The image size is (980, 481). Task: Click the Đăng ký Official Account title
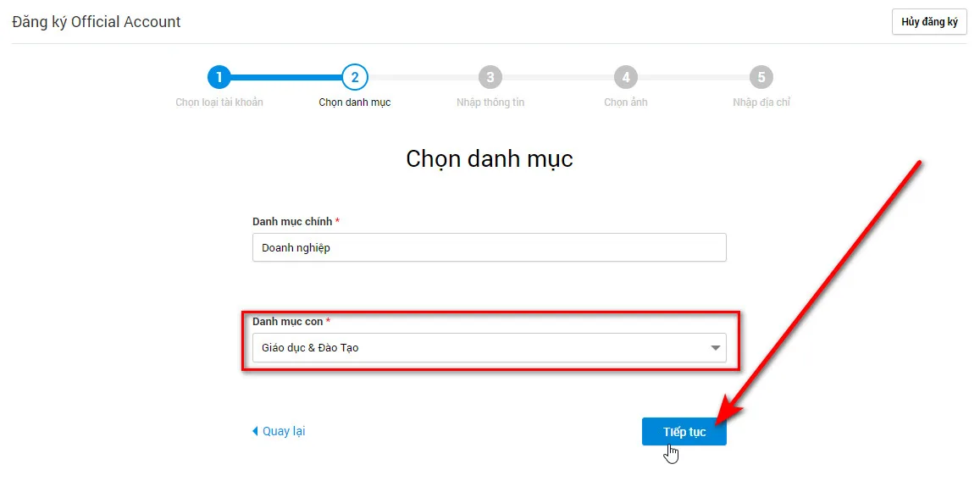click(97, 22)
